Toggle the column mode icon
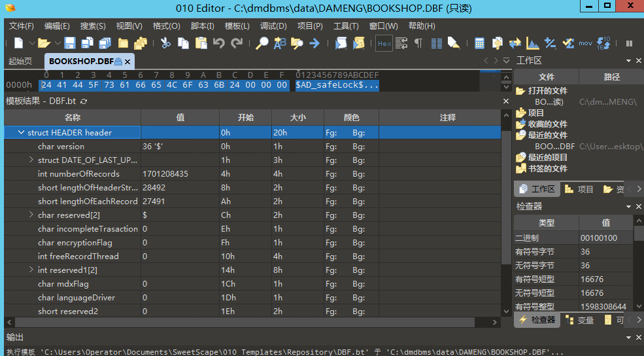 coord(437,43)
